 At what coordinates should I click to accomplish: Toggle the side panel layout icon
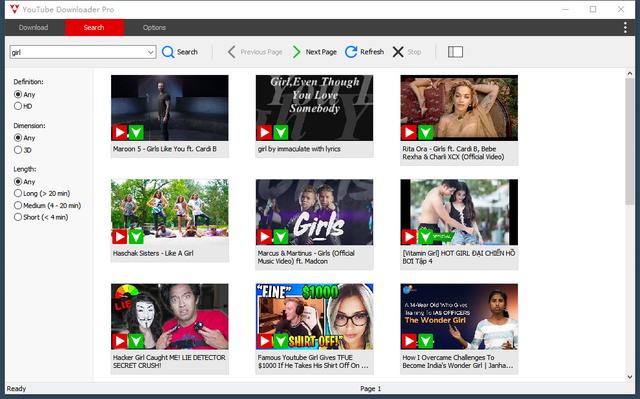coord(455,52)
